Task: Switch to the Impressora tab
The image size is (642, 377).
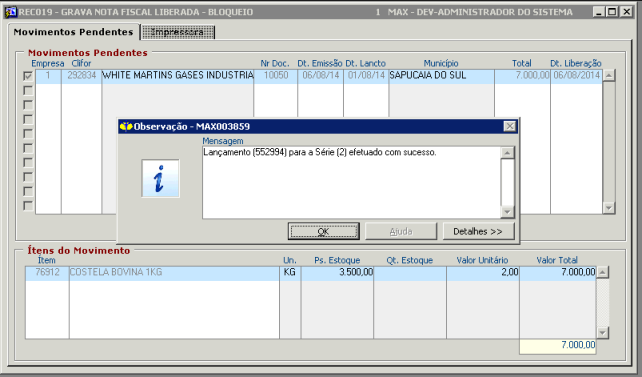Action: point(177,32)
